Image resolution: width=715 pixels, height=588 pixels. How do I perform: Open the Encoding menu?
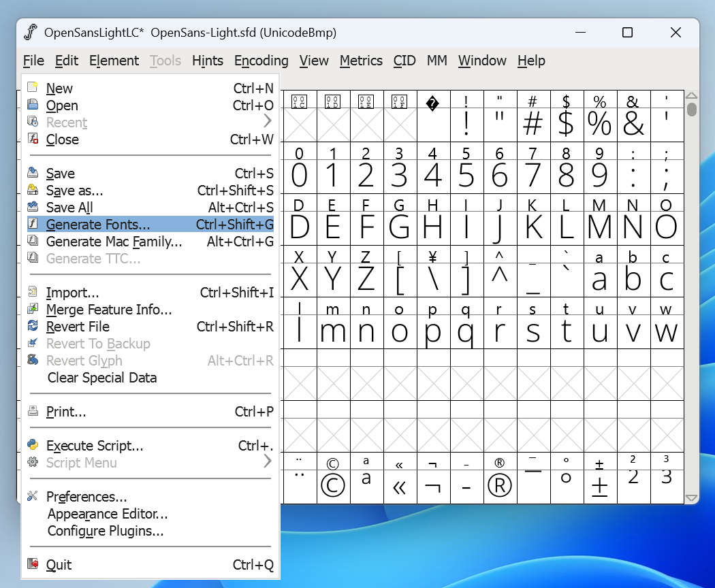coord(261,61)
